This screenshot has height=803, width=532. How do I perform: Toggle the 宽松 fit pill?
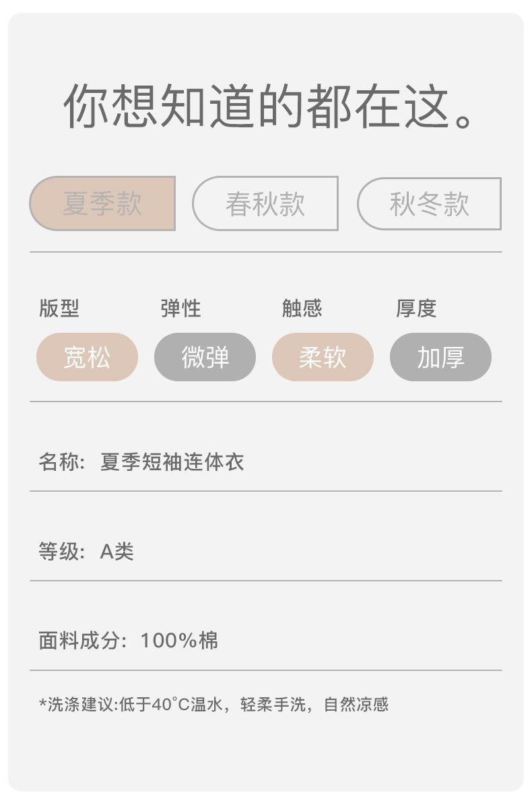(87, 357)
